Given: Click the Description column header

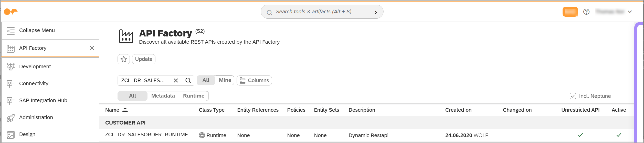Looking at the screenshot, I should pos(362,110).
